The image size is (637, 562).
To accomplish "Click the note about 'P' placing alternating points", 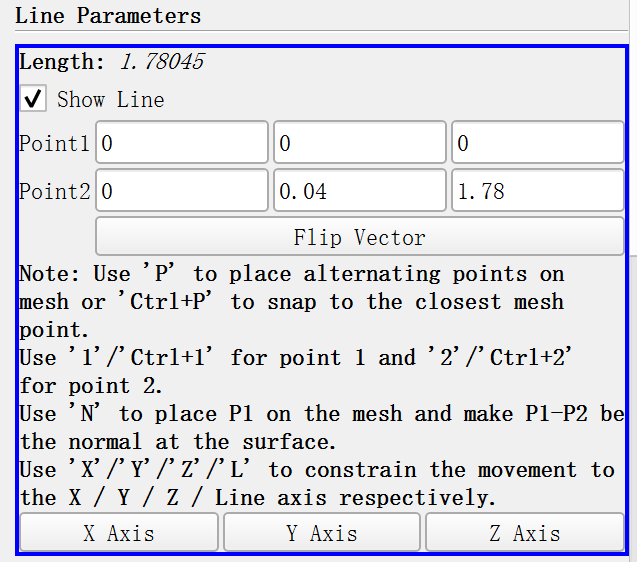I will [292, 287].
